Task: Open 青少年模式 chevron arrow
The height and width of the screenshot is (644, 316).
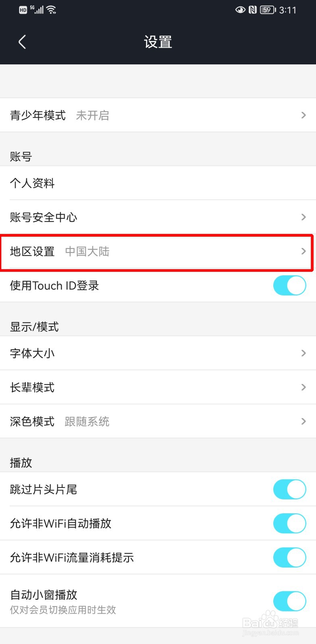Action: pos(304,115)
